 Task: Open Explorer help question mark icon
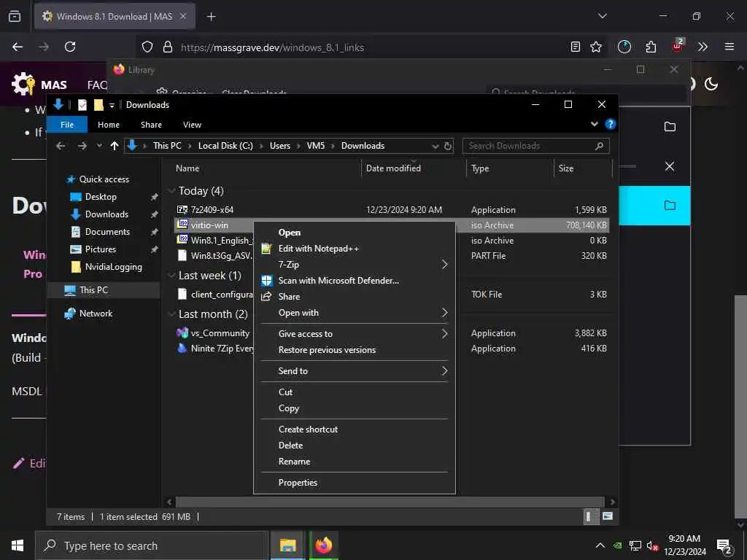[x=611, y=124]
